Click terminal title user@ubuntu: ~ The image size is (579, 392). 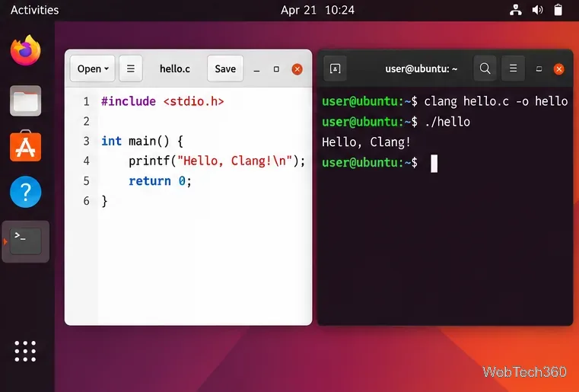click(422, 69)
